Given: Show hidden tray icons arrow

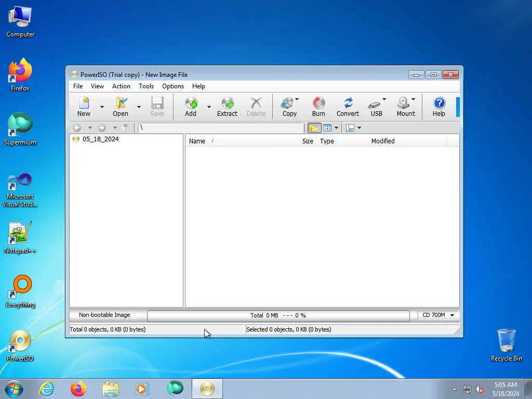Looking at the screenshot, I should 454,390.
